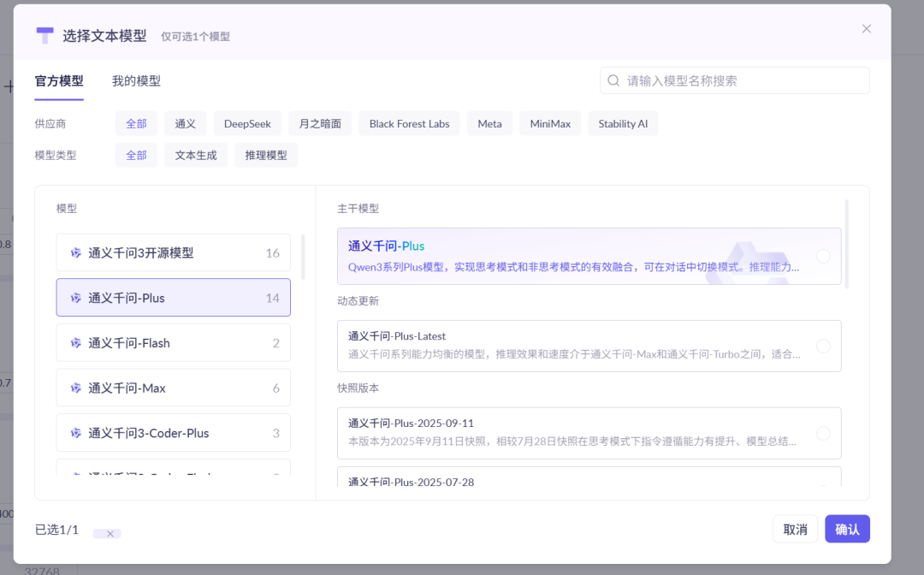Click the 通义千问3-Coder-Plus model icon
Image resolution: width=924 pixels, height=575 pixels.
[77, 433]
